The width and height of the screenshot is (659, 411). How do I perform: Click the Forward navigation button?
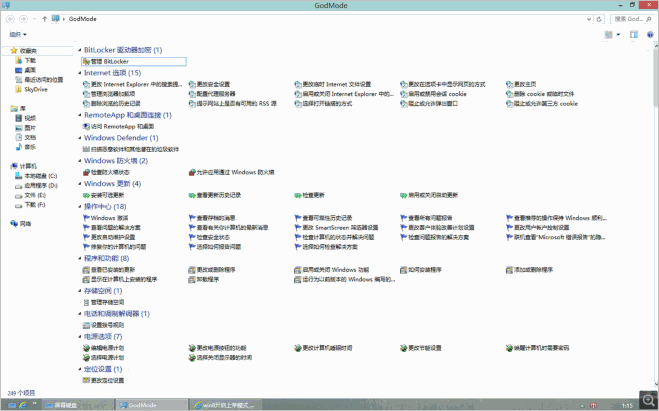pyautogui.click(x=24, y=19)
